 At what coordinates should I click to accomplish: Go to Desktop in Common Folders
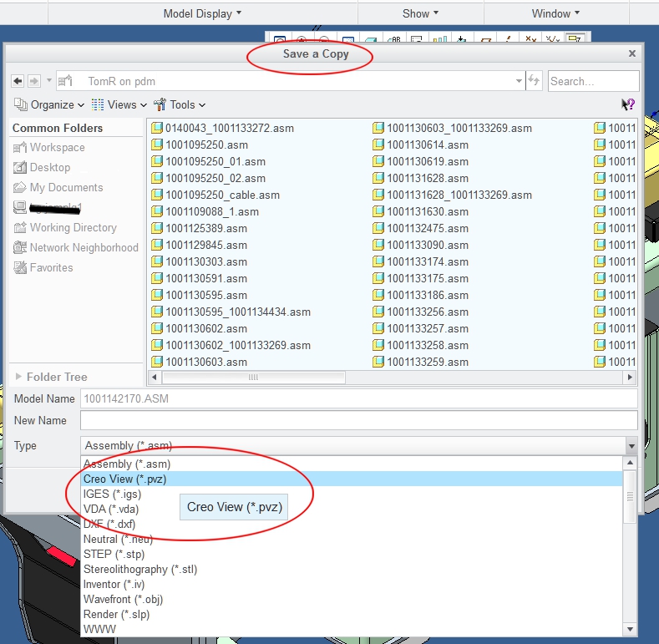click(x=42, y=167)
